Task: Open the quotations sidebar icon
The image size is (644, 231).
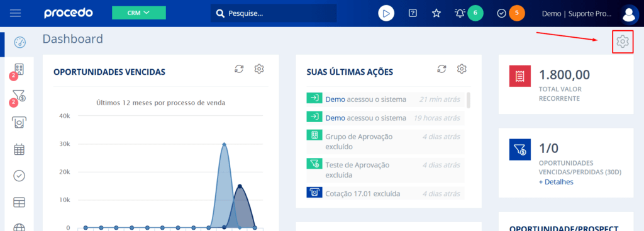Action: coord(19,122)
